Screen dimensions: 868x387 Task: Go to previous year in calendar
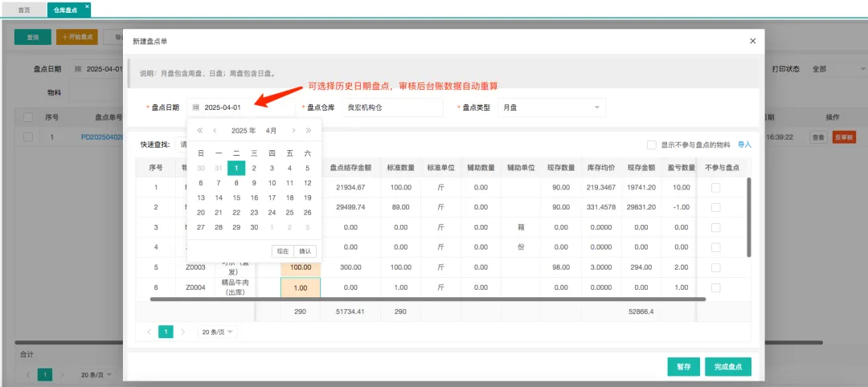(200, 130)
